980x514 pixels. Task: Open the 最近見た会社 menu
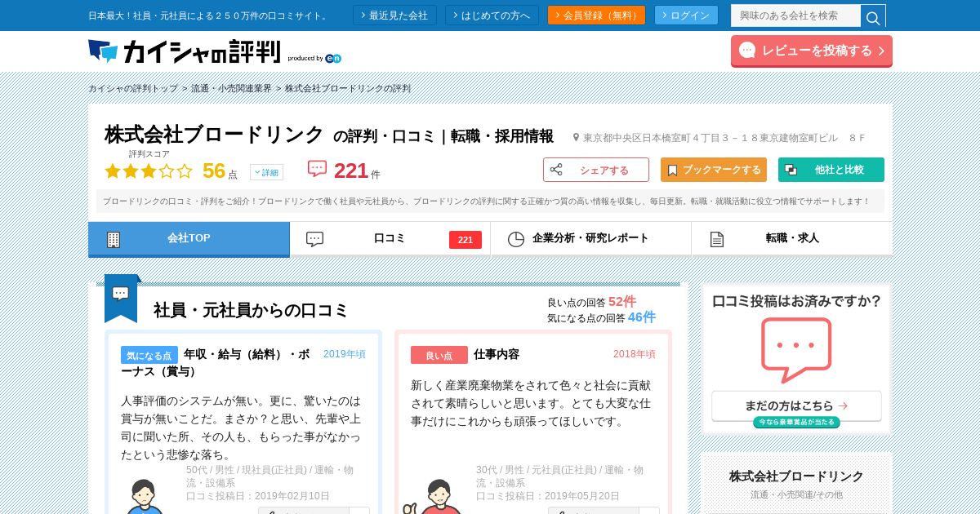click(394, 16)
